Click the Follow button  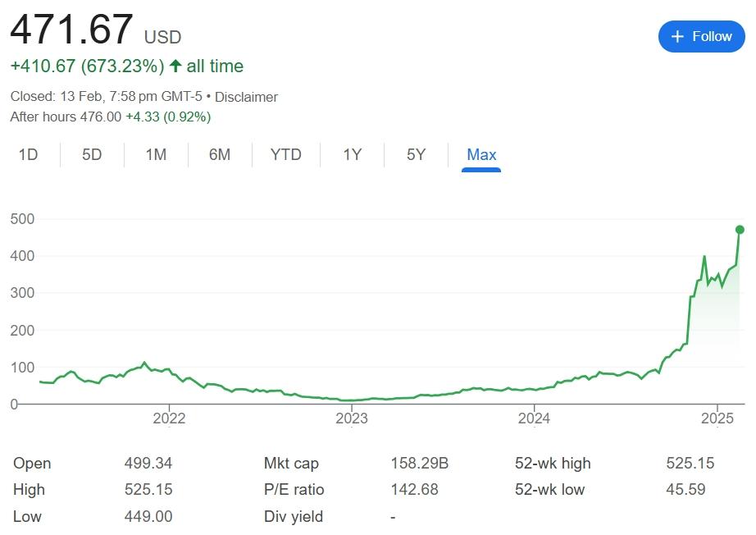[700, 36]
